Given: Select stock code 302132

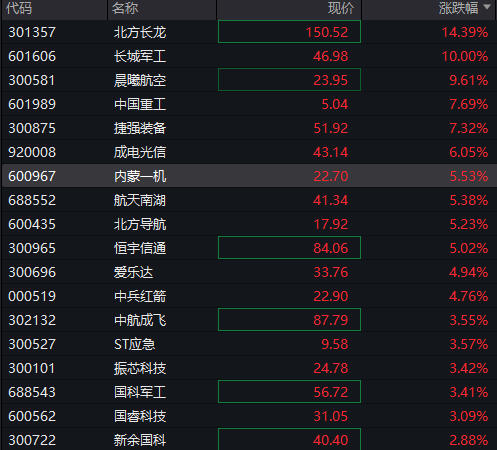Looking at the screenshot, I should 32,320.
